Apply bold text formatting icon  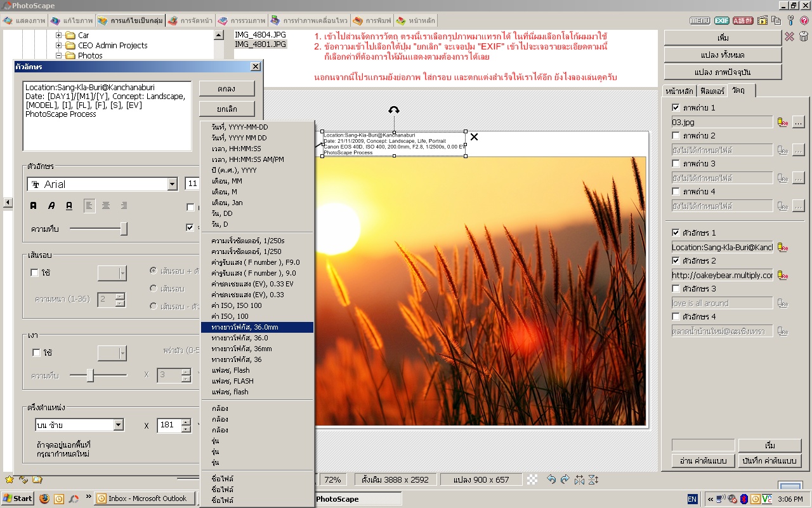(34, 206)
